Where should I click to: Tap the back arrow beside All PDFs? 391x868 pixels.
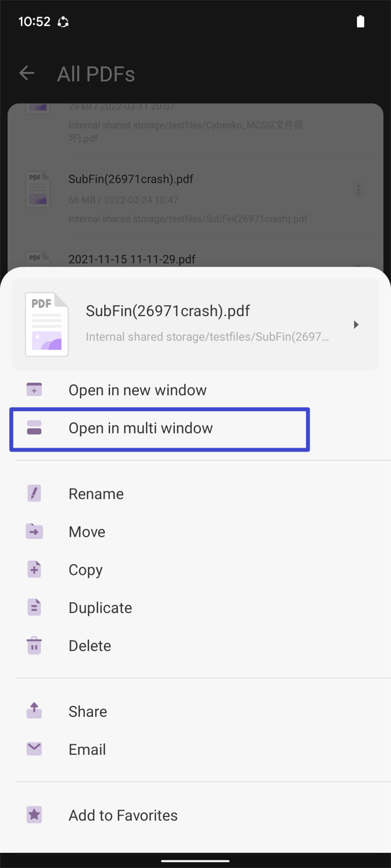click(x=27, y=73)
